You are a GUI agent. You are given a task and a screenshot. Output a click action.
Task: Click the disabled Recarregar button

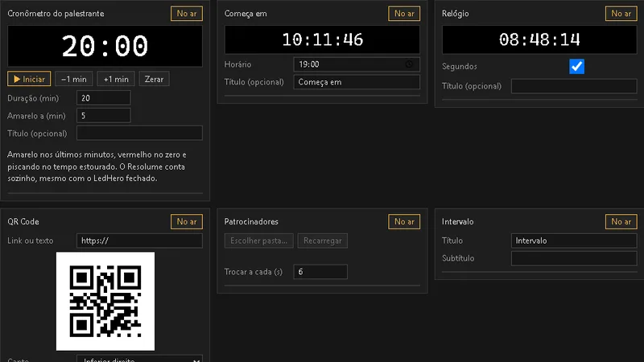coord(323,241)
